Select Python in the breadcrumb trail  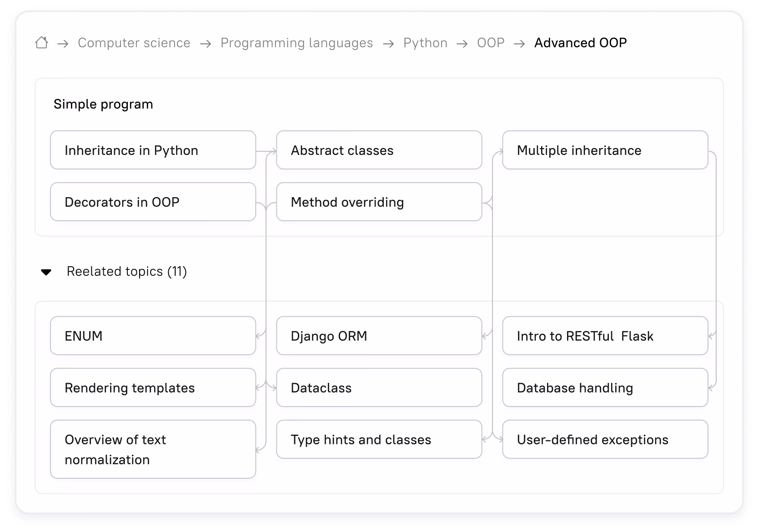tap(425, 43)
